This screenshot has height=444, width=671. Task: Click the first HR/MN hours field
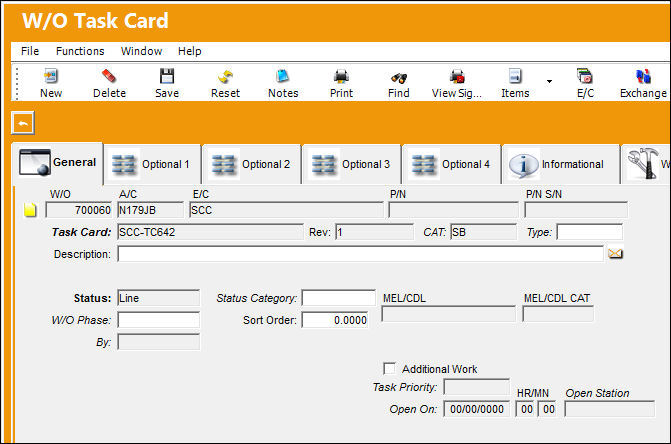click(526, 409)
